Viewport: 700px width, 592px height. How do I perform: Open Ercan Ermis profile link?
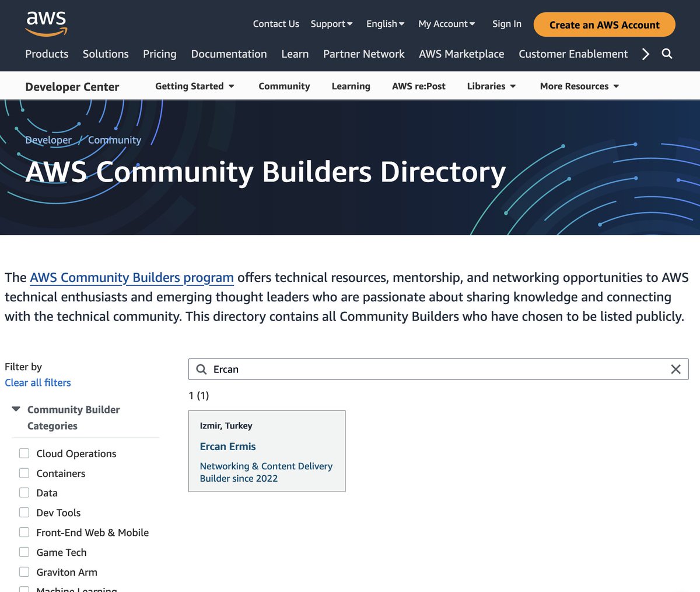[228, 446]
